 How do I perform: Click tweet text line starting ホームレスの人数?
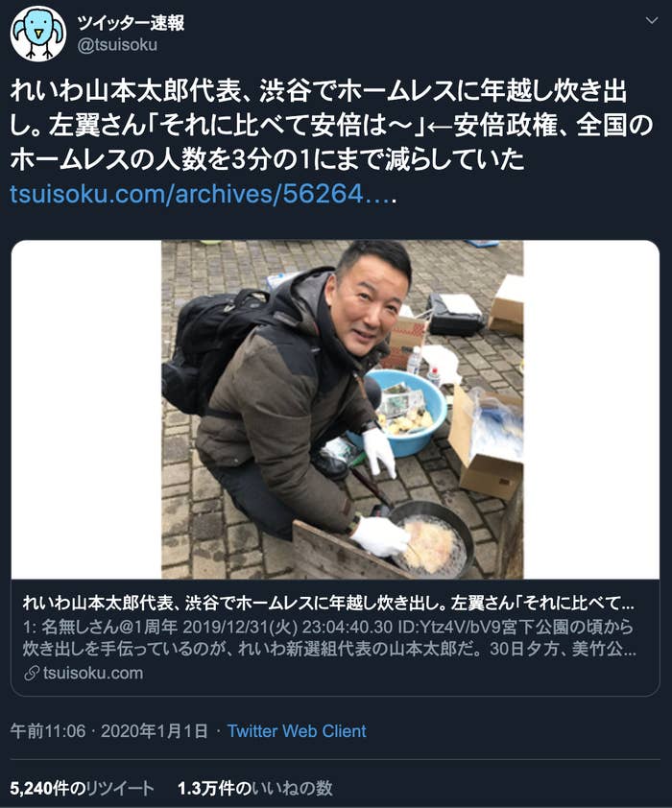point(267,159)
